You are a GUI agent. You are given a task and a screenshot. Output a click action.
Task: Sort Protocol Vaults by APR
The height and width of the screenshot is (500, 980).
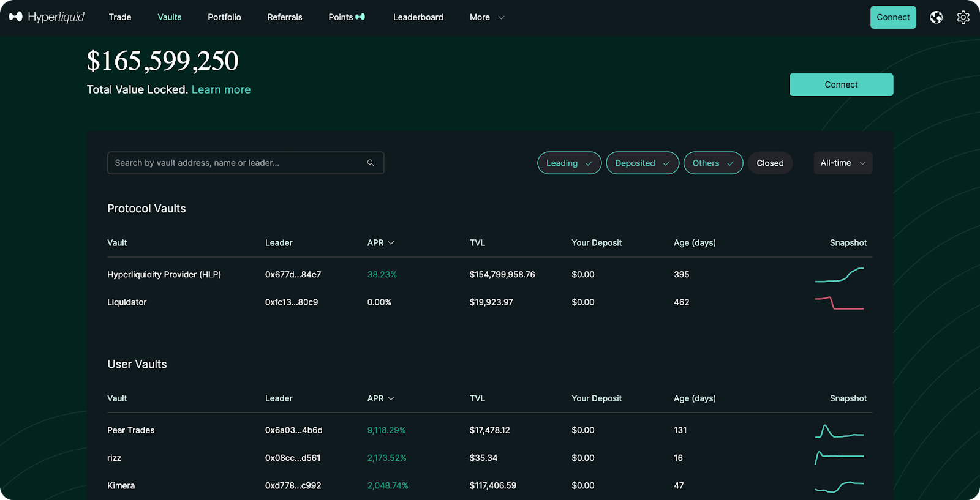(x=380, y=243)
